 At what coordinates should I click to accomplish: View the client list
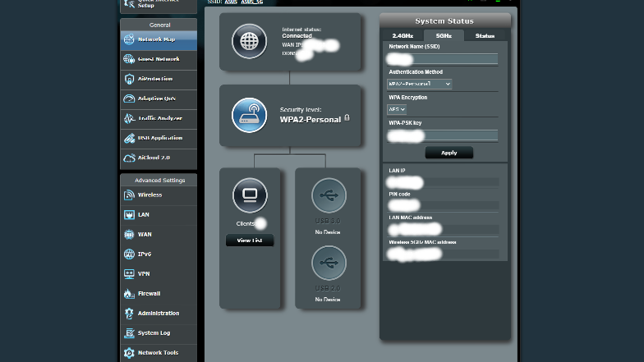(250, 241)
